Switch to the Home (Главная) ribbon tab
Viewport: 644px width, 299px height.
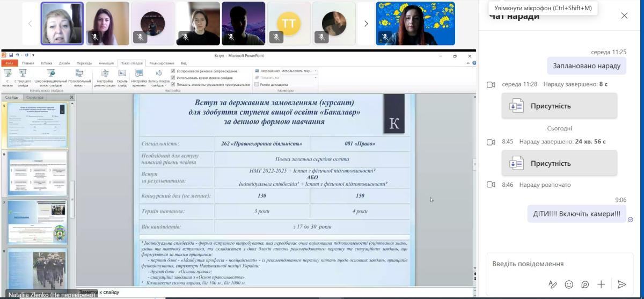[28, 63]
